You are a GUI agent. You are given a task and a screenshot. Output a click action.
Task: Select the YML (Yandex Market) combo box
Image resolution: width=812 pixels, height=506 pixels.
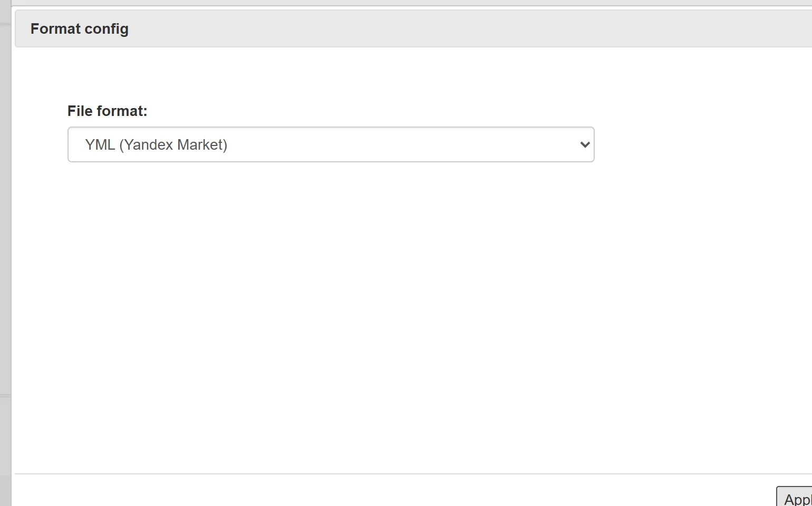[331, 144]
